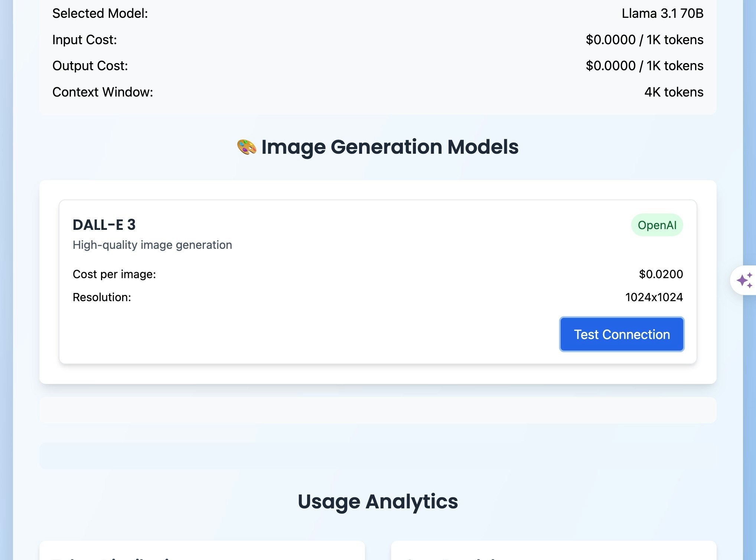756x560 pixels.
Task: Click the High-quality image generation description
Action: [x=152, y=245]
